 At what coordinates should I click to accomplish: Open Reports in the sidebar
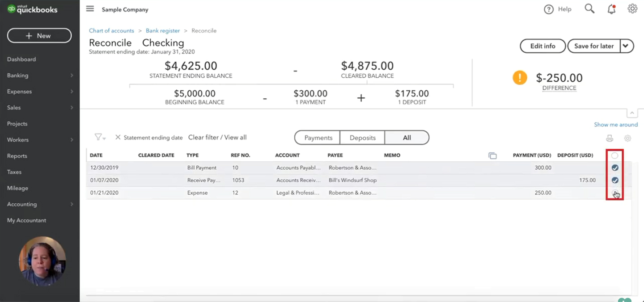17,156
